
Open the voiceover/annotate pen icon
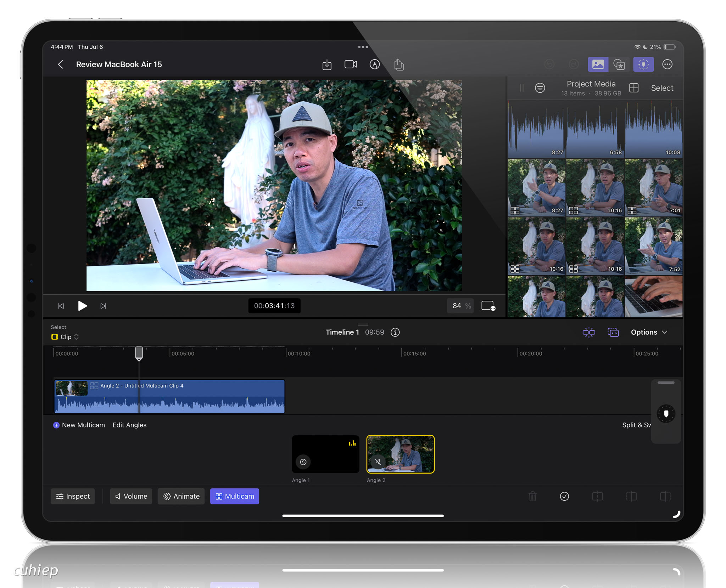(x=375, y=64)
